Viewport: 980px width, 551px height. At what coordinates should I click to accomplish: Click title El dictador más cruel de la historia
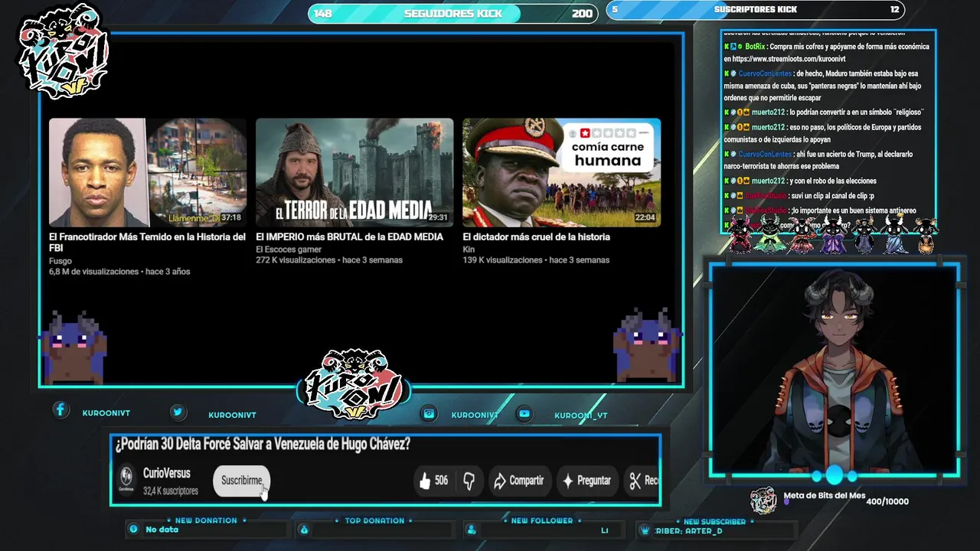pyautogui.click(x=536, y=237)
